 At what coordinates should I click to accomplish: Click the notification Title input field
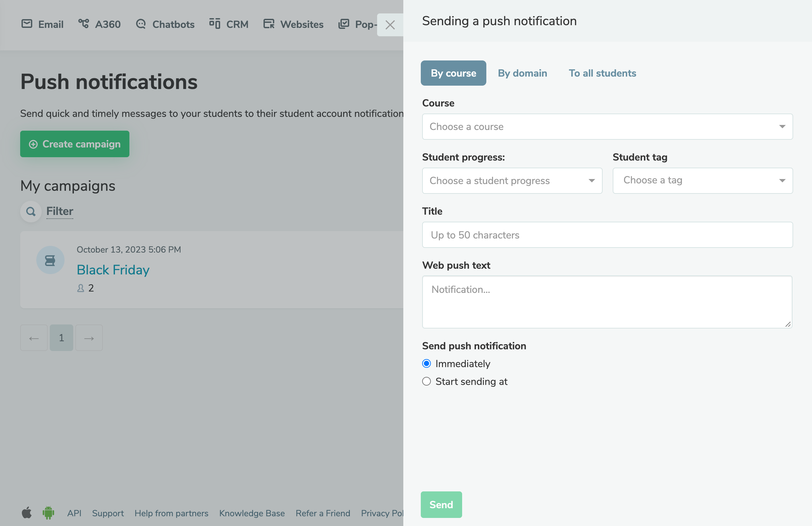tap(607, 235)
